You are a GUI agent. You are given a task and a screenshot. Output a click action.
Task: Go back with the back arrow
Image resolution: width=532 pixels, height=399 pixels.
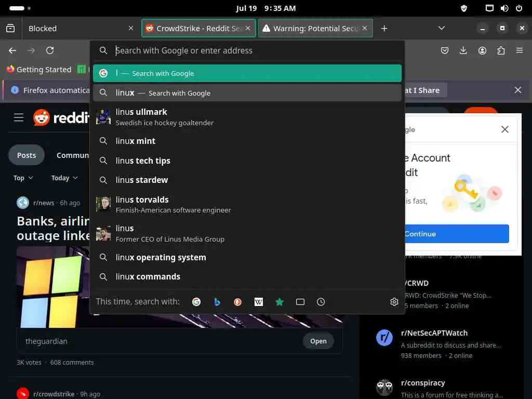[12, 50]
